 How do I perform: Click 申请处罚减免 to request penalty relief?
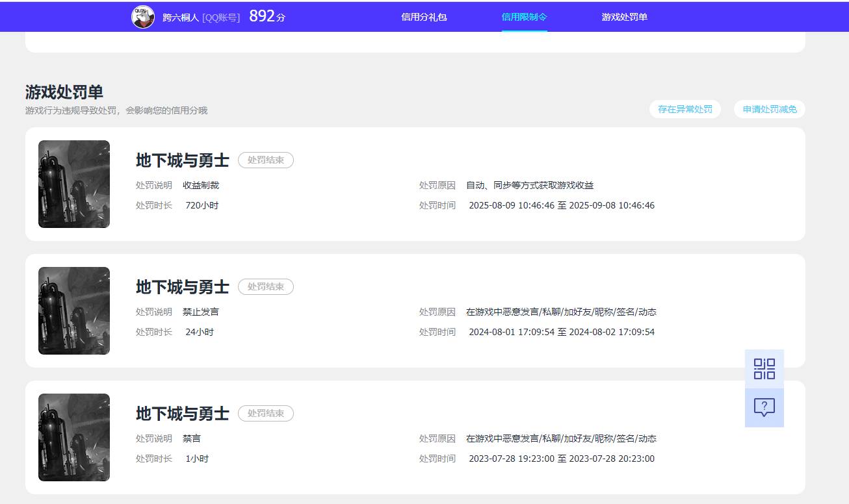(x=769, y=109)
